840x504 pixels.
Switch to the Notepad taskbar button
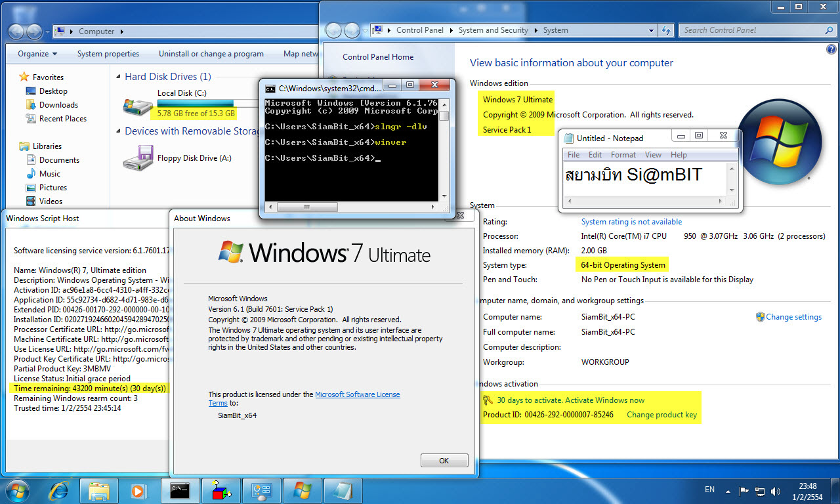coord(343,490)
